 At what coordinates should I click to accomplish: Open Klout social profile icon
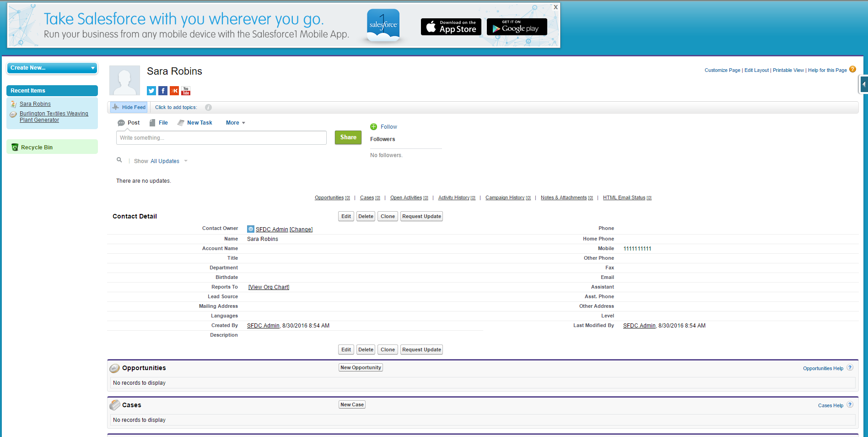pyautogui.click(x=174, y=91)
